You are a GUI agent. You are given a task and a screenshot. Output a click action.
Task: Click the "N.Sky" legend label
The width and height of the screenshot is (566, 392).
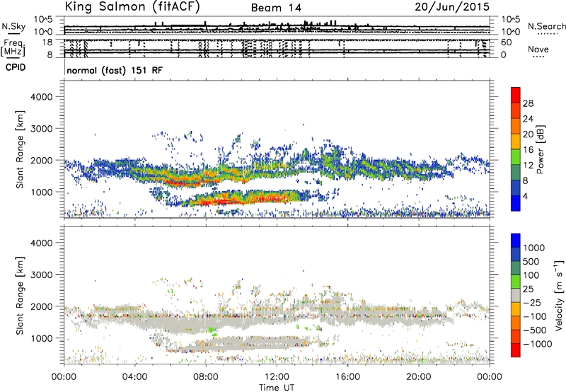(x=13, y=26)
